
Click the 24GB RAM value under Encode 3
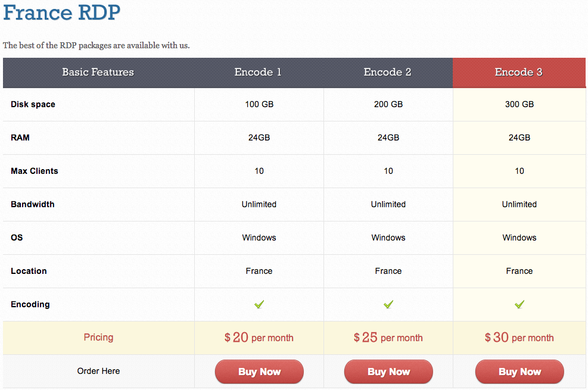[519, 138]
